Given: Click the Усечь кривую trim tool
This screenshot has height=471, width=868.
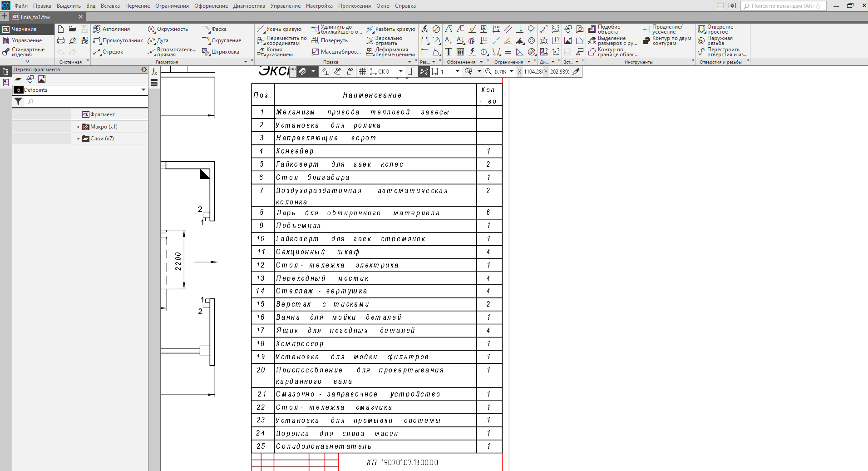Looking at the screenshot, I should point(279,29).
